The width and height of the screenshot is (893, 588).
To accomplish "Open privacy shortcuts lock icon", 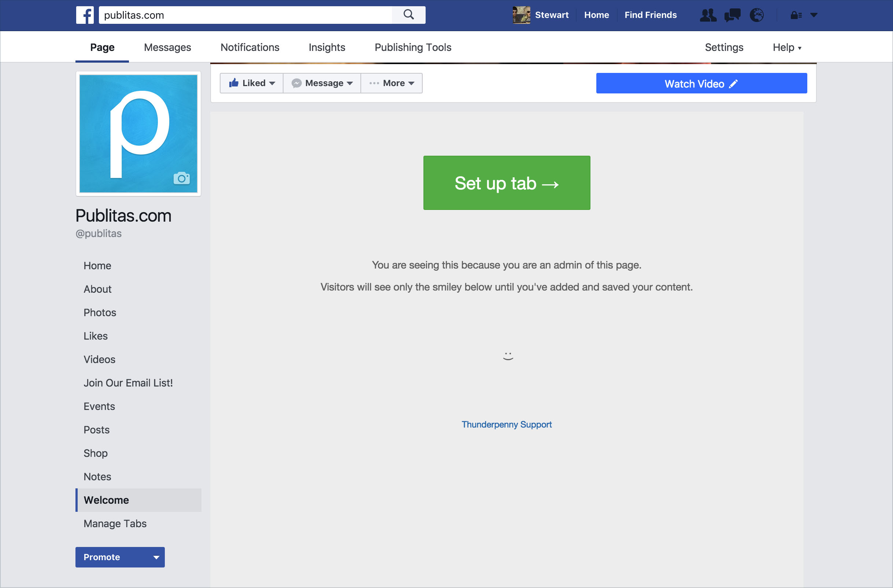I will pyautogui.click(x=796, y=15).
